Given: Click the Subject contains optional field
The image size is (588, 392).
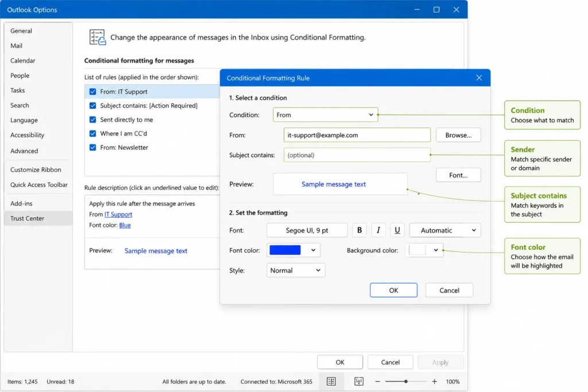Looking at the screenshot, I should [357, 155].
